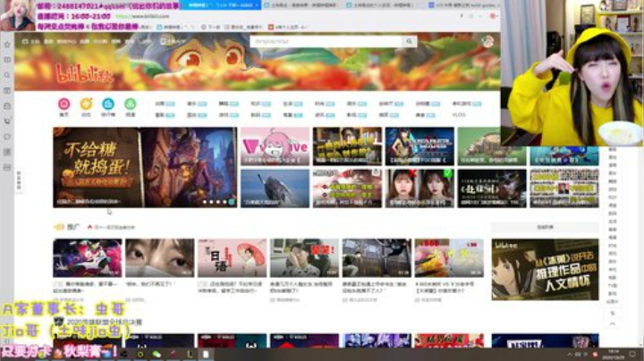
Task: Open the pink V live anime girl thumbnail
Action: pyautogui.click(x=275, y=146)
